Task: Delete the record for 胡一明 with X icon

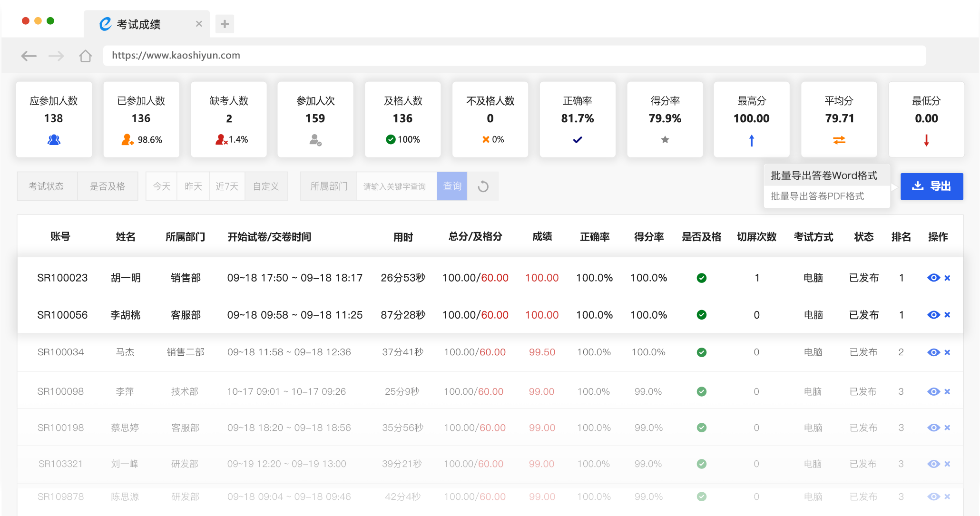Action: (947, 278)
